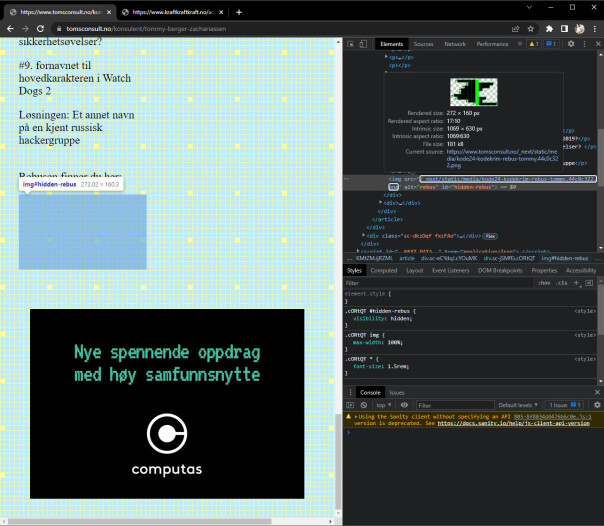Open the Layout tab
This screenshot has width=604, height=526.
(x=414, y=270)
